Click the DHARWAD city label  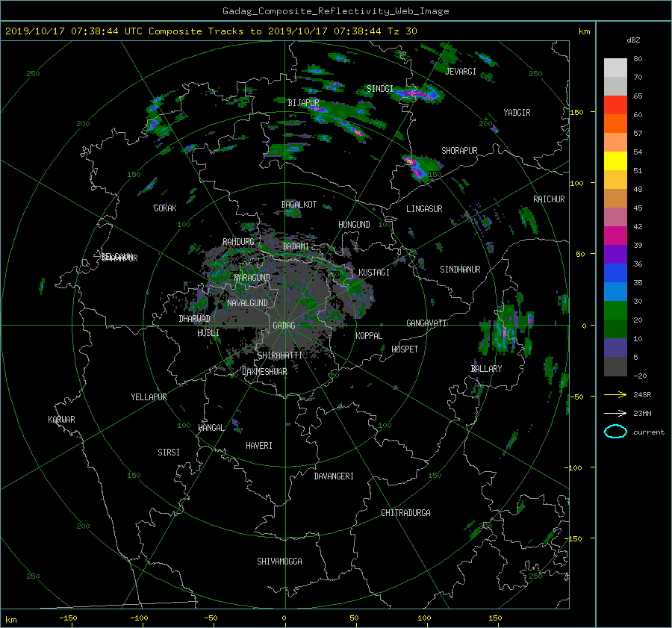point(194,319)
